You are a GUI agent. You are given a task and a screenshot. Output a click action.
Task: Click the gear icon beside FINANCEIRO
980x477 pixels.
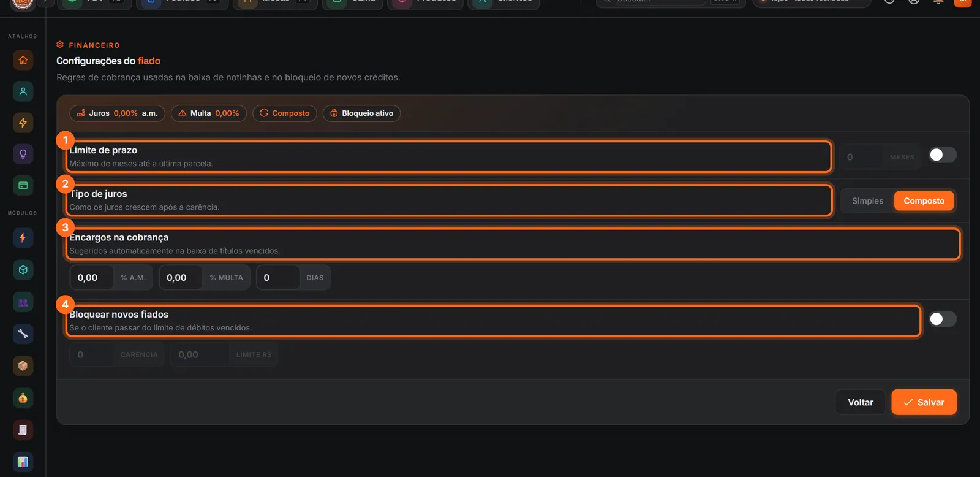(60, 45)
